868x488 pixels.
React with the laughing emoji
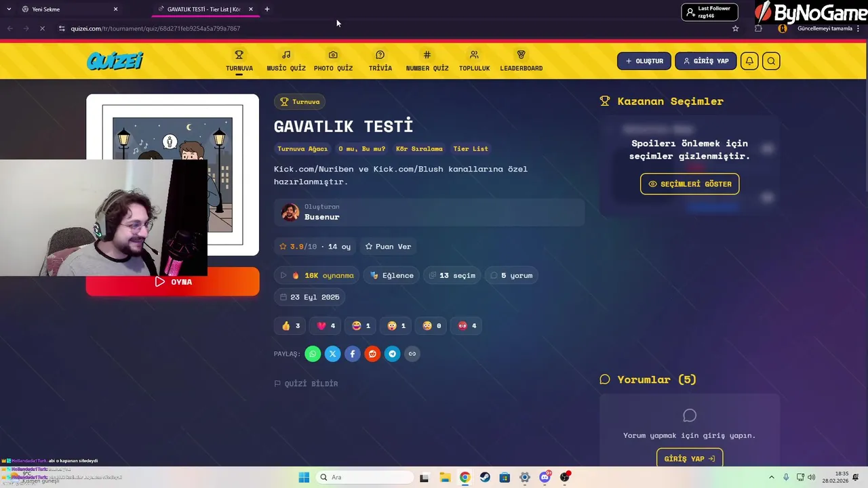pos(361,326)
